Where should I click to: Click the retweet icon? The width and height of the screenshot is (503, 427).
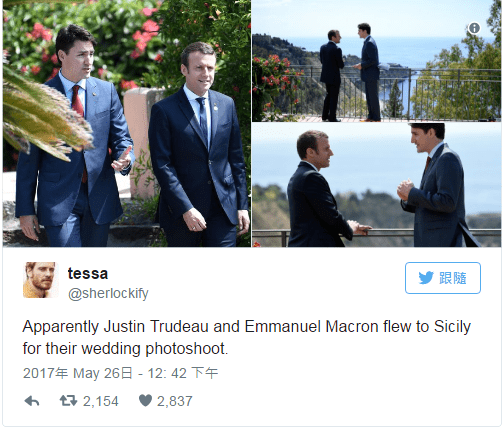[68, 401]
